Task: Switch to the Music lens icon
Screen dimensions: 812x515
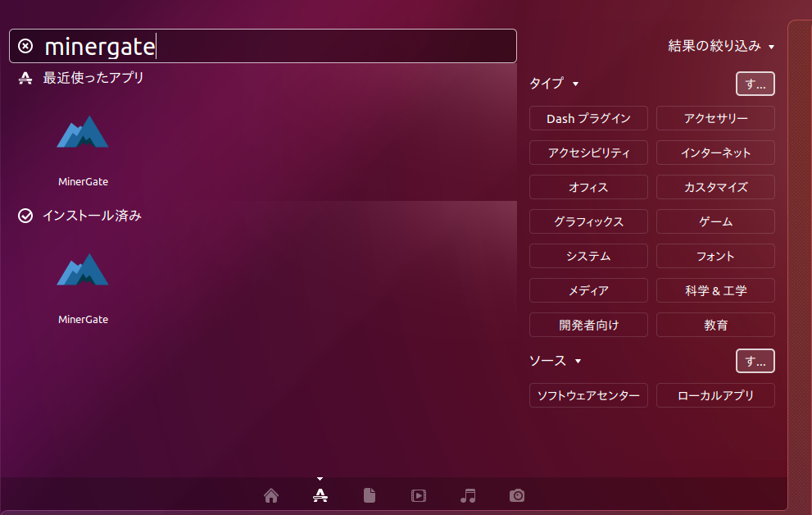Action: pos(468,496)
